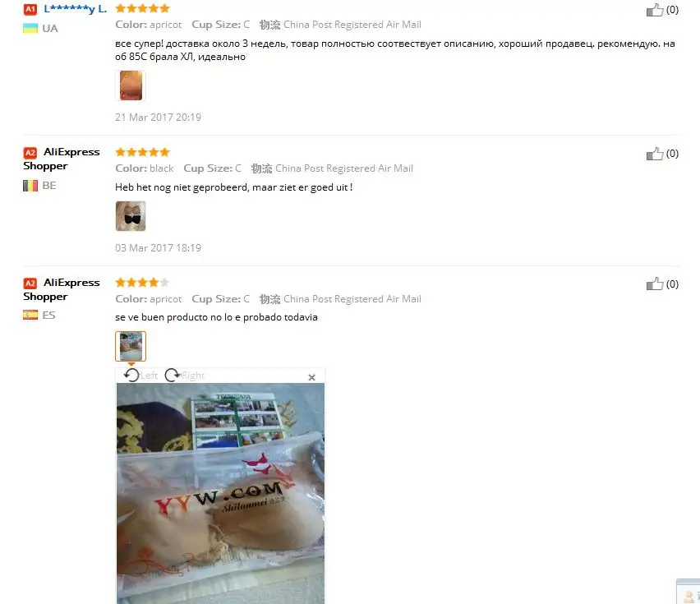Viewport: 700px width, 604px height.
Task: Click the five-star rating of the UA review
Action: (142, 8)
